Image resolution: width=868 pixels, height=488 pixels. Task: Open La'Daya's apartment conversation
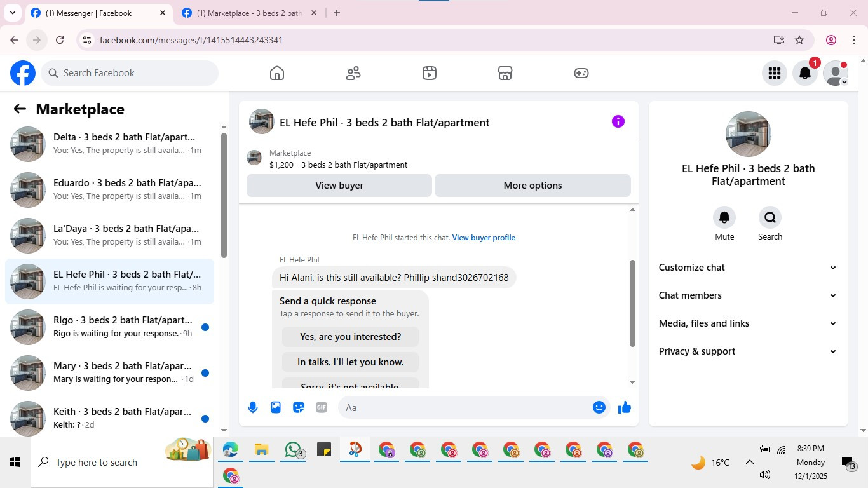(109, 235)
